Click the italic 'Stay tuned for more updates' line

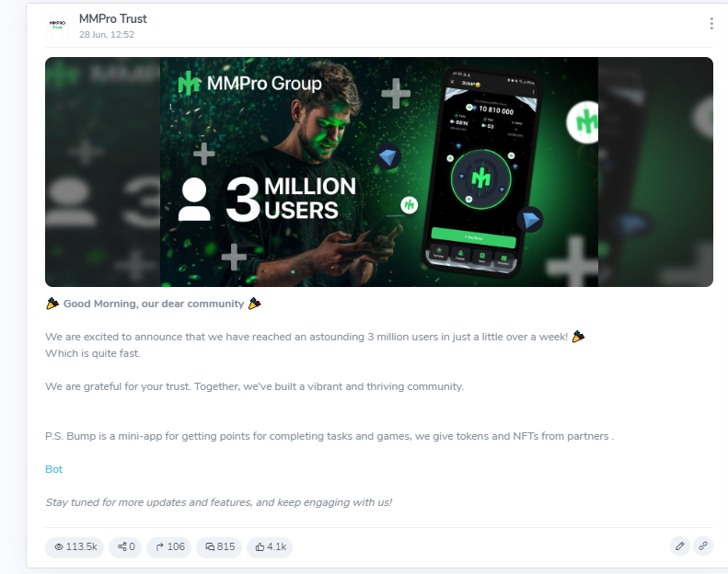coord(219,502)
